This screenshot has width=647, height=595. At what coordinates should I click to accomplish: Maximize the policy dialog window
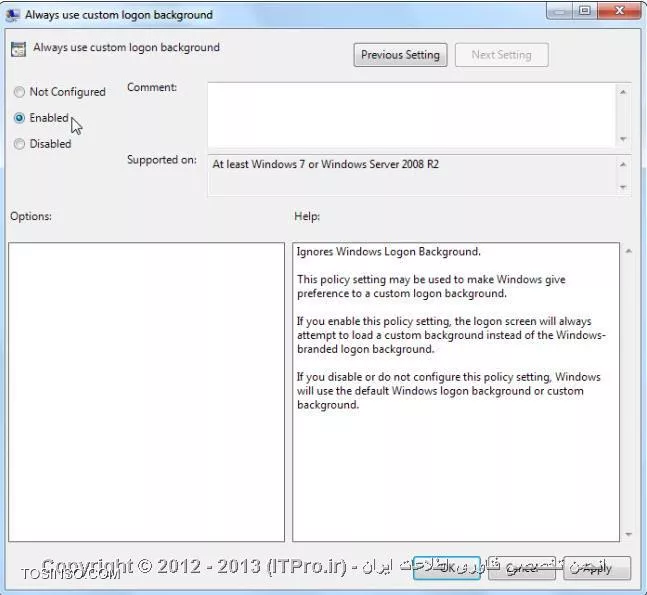[x=585, y=11]
